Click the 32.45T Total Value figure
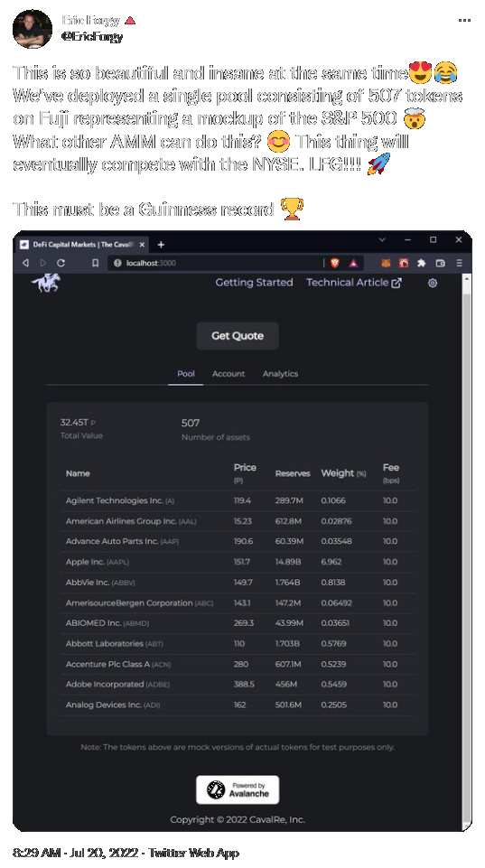485x868 pixels. coord(74,423)
